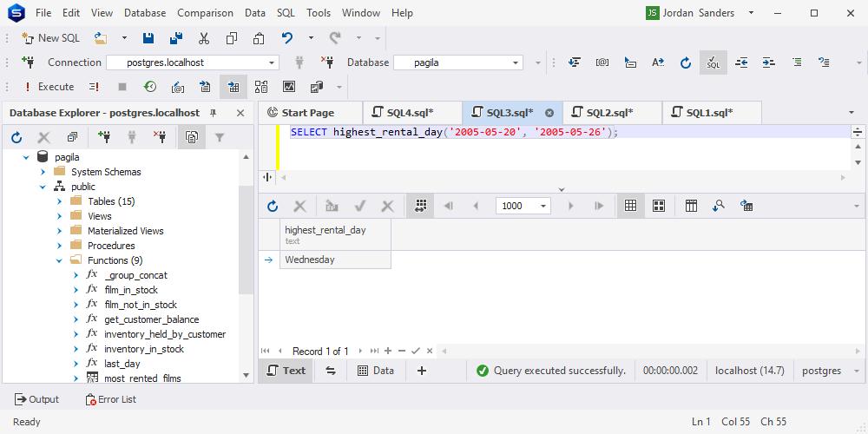Click the Query Profiler chart icon
Image resolution: width=868 pixels, height=434 pixels.
tap(289, 87)
